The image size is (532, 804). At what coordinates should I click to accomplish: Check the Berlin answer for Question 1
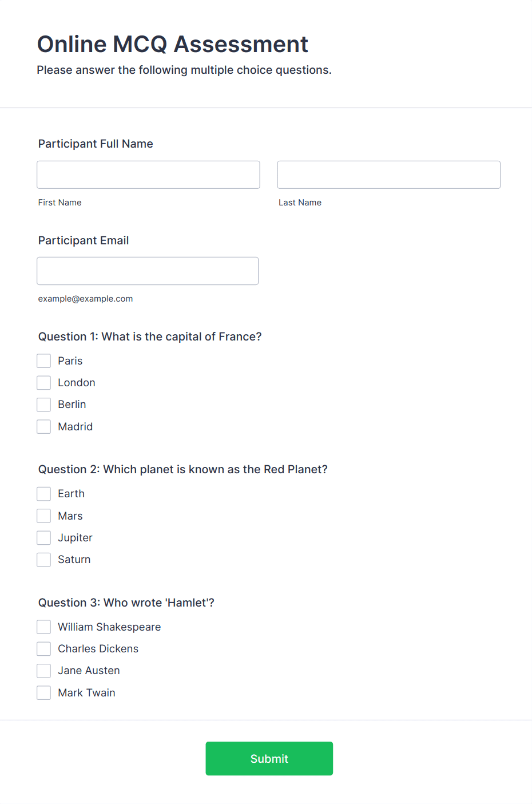(43, 404)
